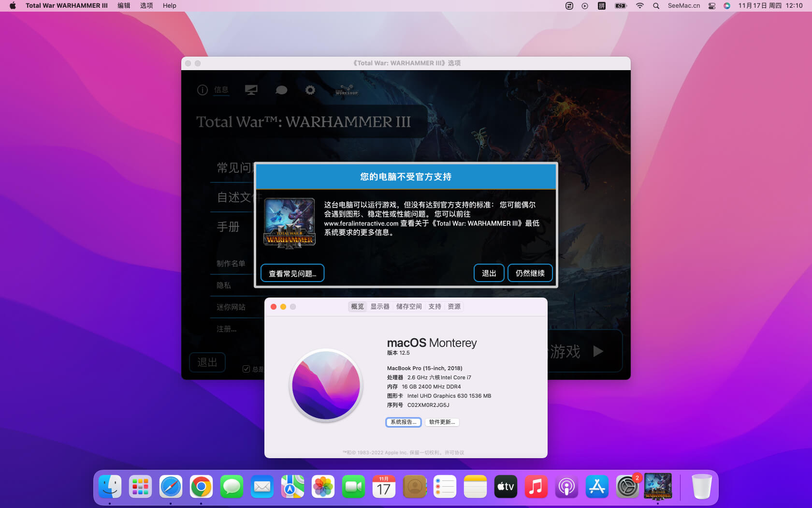Click the input method icon in menu bar

[602, 6]
